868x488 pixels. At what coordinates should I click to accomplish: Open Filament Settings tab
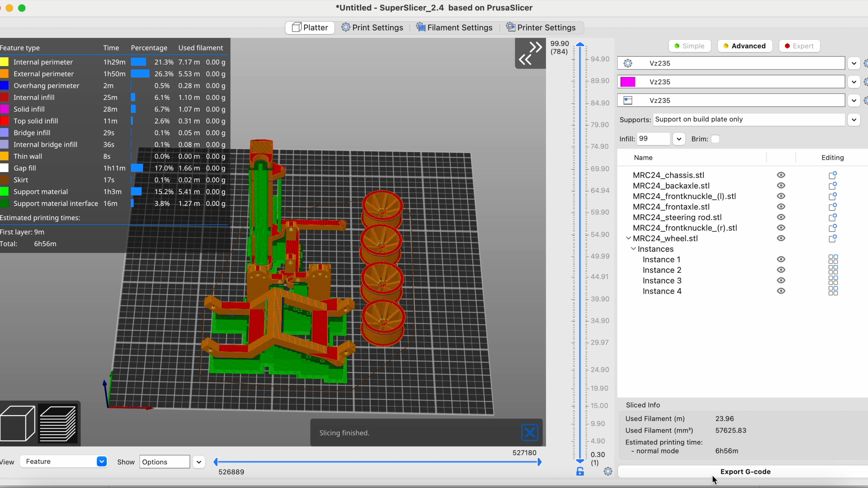454,28
